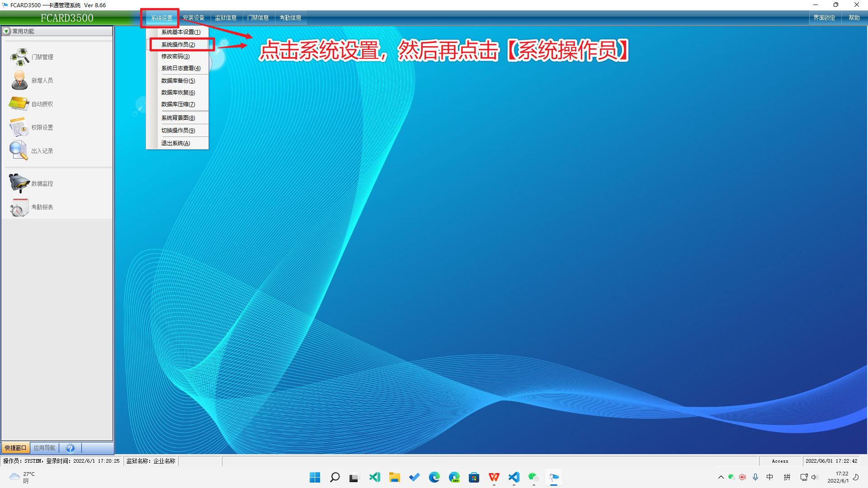Click the microphone tray icon

(755, 477)
